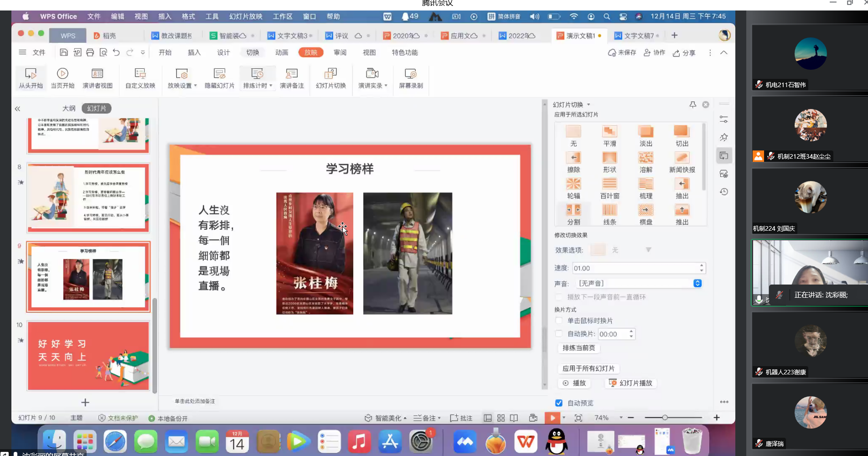Choose the 百叶窗 blinds transition

pyautogui.click(x=610, y=184)
